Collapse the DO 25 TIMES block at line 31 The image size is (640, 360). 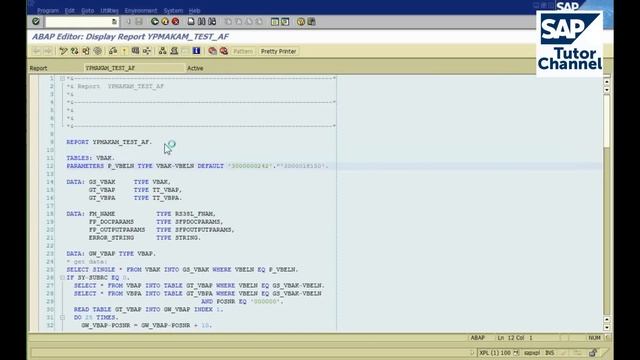point(62,317)
